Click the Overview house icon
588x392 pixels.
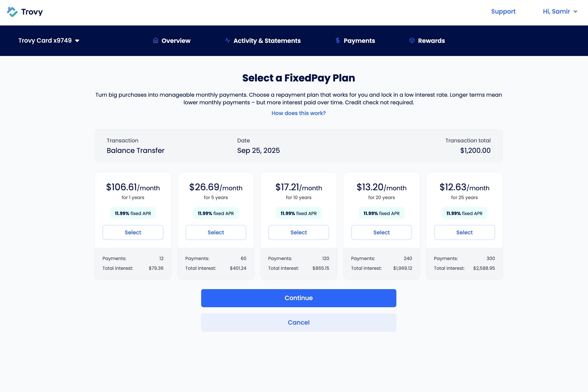pos(155,40)
